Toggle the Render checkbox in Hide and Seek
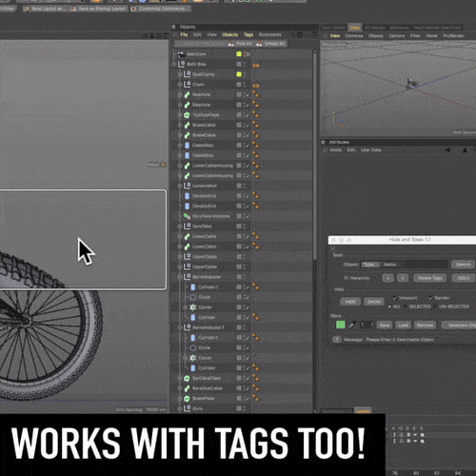This screenshot has height=476, width=476. pos(431,298)
